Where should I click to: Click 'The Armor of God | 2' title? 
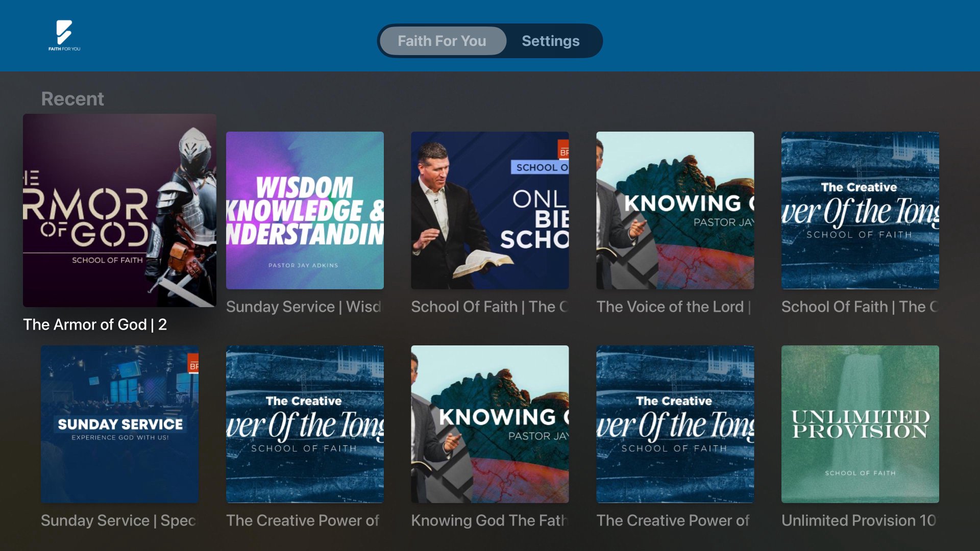pyautogui.click(x=95, y=324)
